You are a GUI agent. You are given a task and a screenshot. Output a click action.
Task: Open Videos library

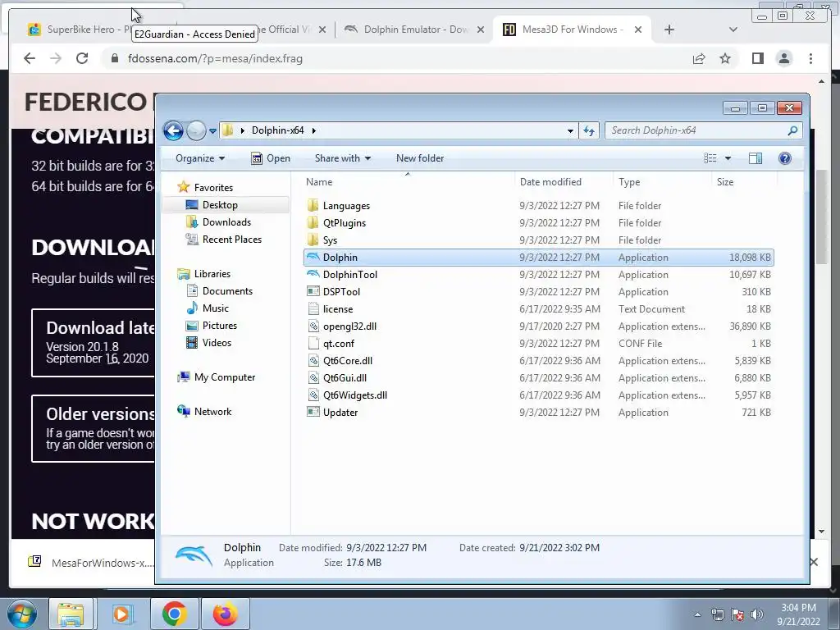(x=217, y=342)
